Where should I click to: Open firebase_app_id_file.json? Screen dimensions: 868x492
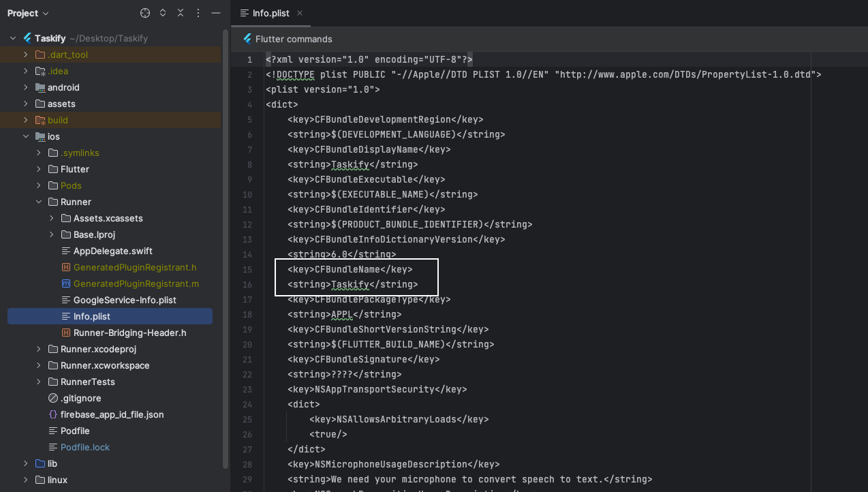pyautogui.click(x=112, y=414)
